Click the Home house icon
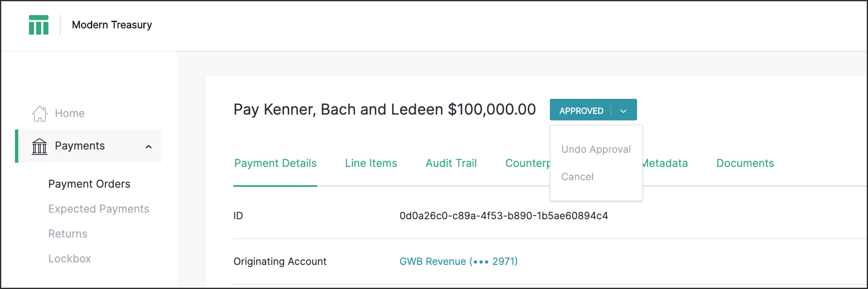This screenshot has height=289, width=868. 39,113
